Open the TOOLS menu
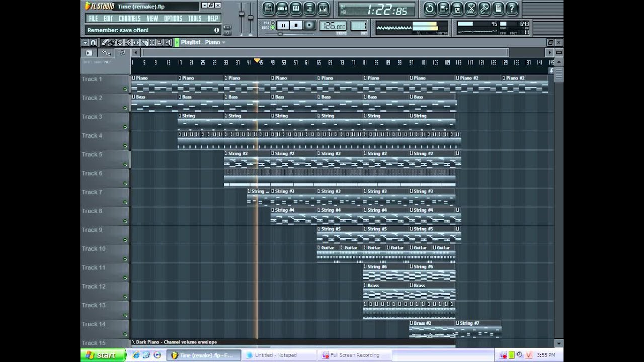Image resolution: width=644 pixels, height=362 pixels. [x=195, y=19]
